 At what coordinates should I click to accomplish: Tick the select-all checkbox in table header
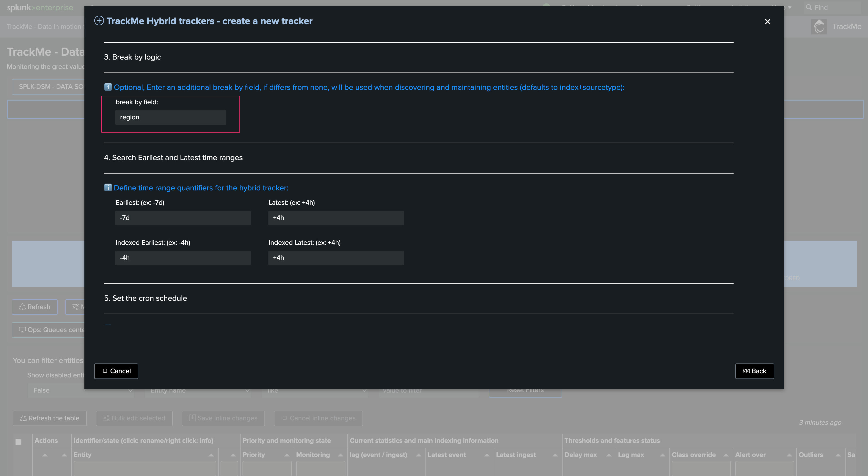click(x=18, y=442)
